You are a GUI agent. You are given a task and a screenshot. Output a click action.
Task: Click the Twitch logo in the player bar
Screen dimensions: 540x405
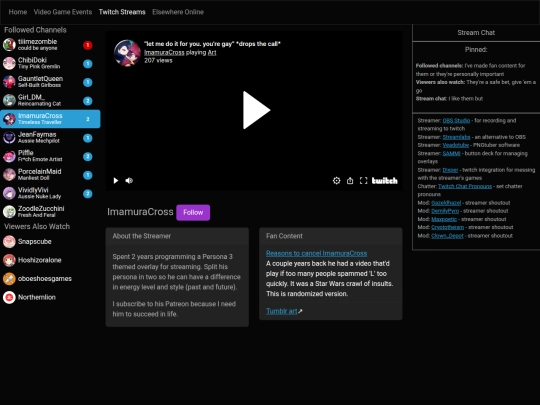coord(385,180)
